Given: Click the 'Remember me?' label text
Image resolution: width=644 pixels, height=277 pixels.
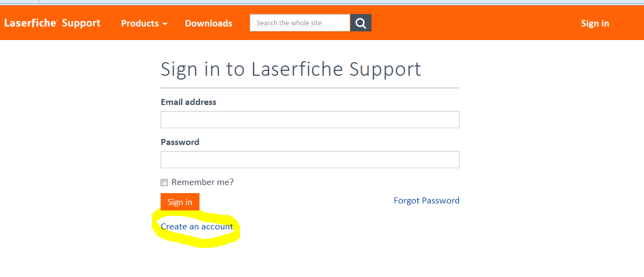Looking at the screenshot, I should pos(202,182).
